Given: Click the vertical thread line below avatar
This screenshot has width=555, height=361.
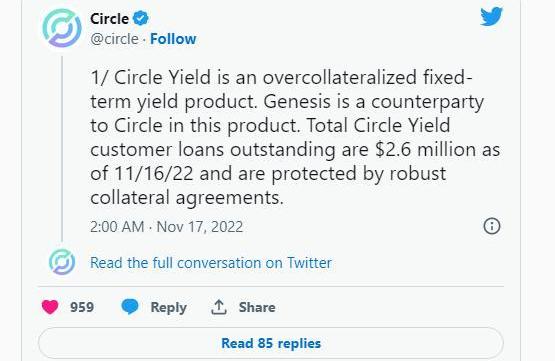Looking at the screenshot, I should 62,149.
